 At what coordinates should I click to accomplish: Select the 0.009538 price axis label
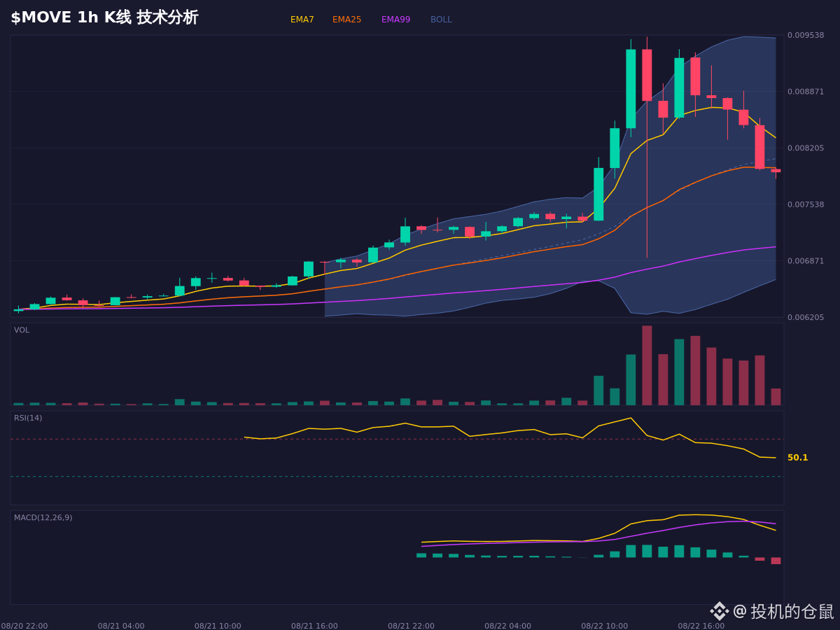pyautogui.click(x=806, y=35)
